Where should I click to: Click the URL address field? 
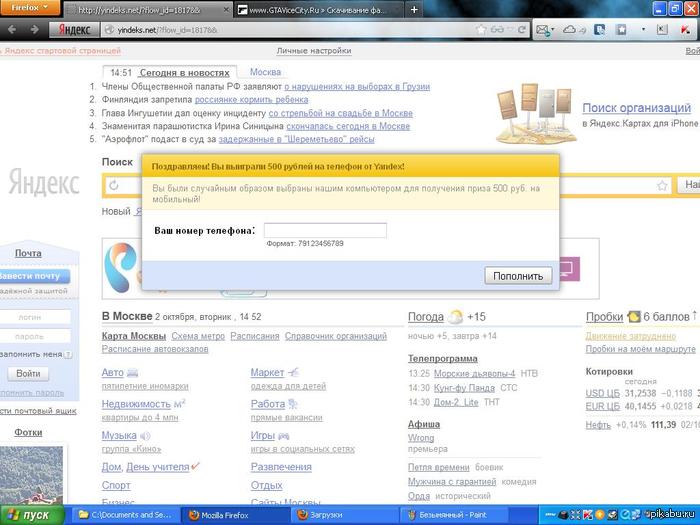tap(290, 30)
